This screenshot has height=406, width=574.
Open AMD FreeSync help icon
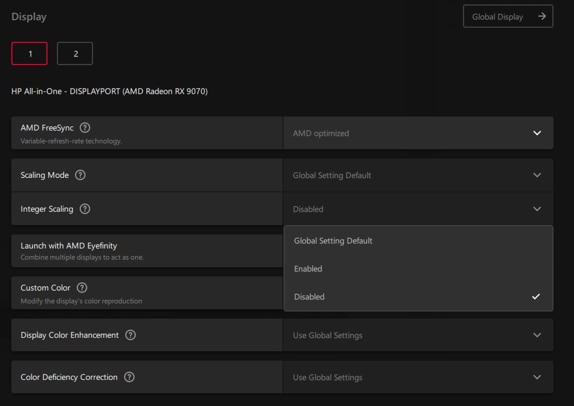click(85, 128)
